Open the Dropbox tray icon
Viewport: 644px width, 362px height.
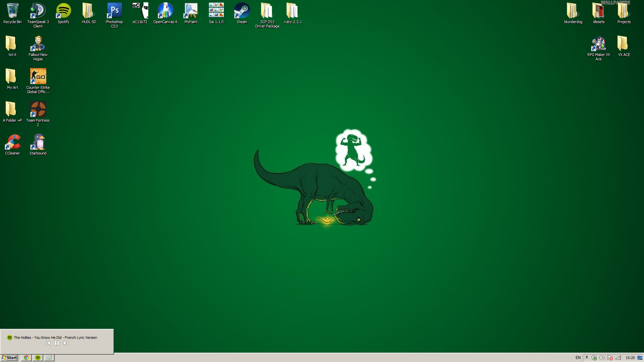point(594,358)
